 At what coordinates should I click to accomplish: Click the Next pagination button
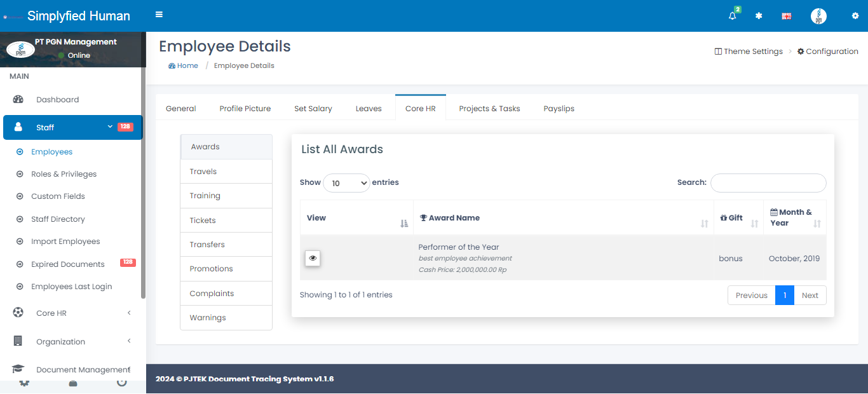[x=810, y=295]
